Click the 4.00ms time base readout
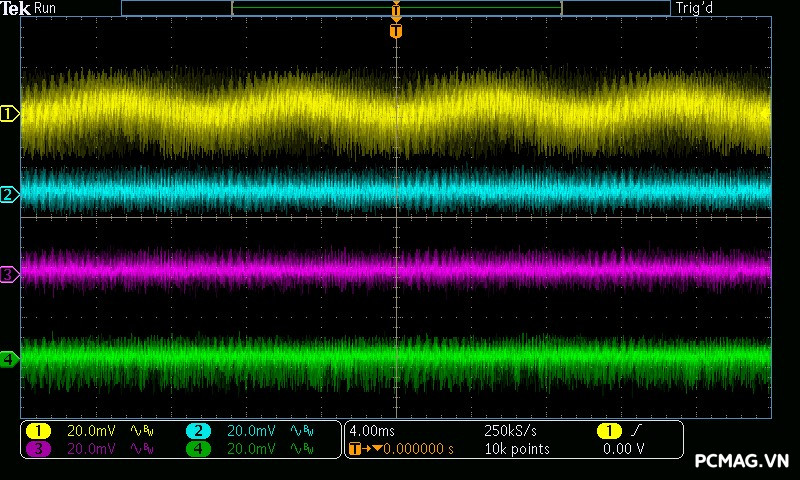Screen dimensions: 800x480 [373, 430]
